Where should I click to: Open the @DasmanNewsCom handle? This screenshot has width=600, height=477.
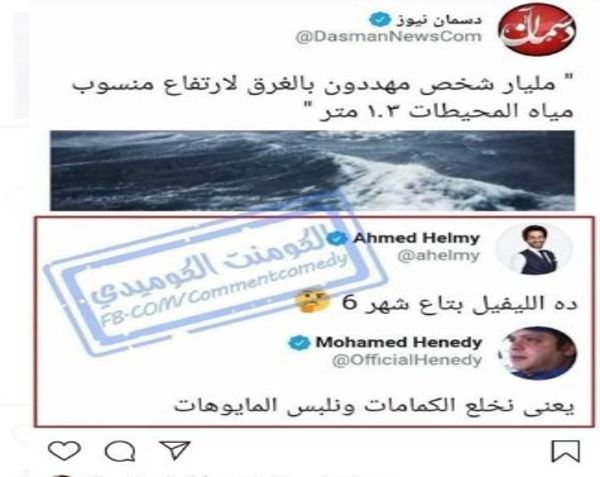[x=388, y=37]
